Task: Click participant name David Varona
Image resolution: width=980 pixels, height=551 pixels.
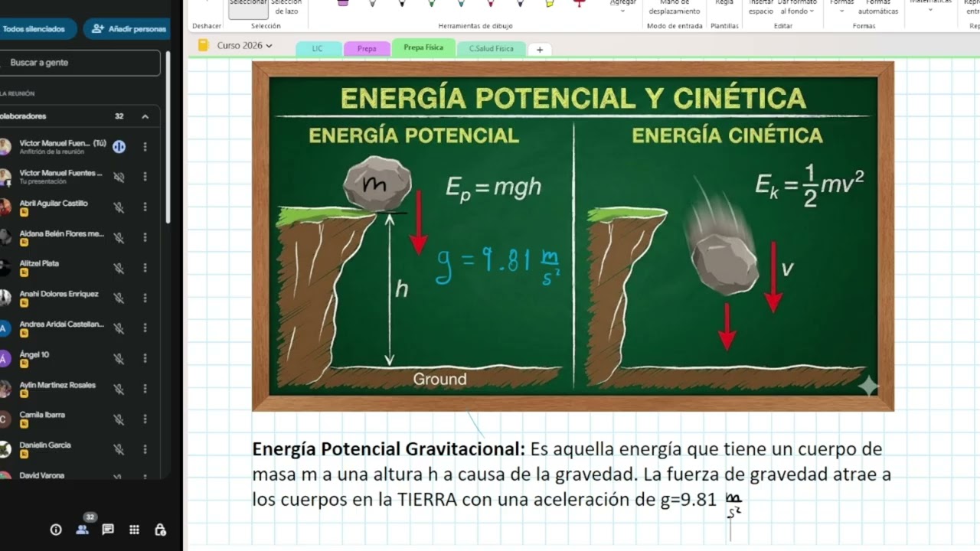Action: click(42, 475)
